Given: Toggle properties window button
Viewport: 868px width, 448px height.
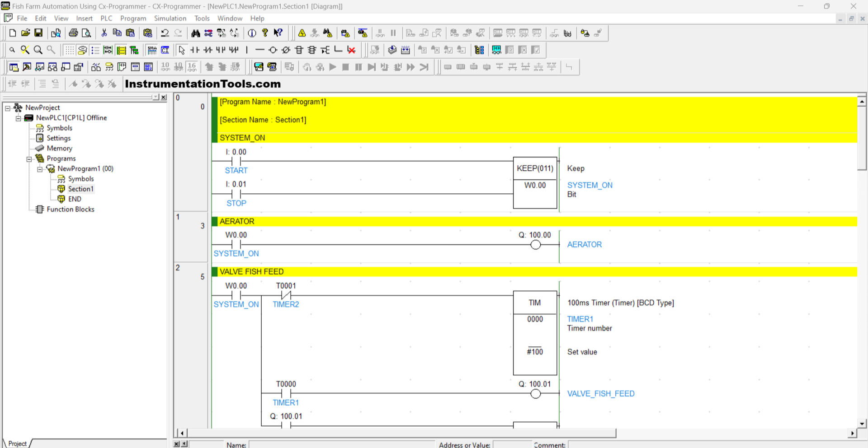Looking at the screenshot, I should coord(79,67).
